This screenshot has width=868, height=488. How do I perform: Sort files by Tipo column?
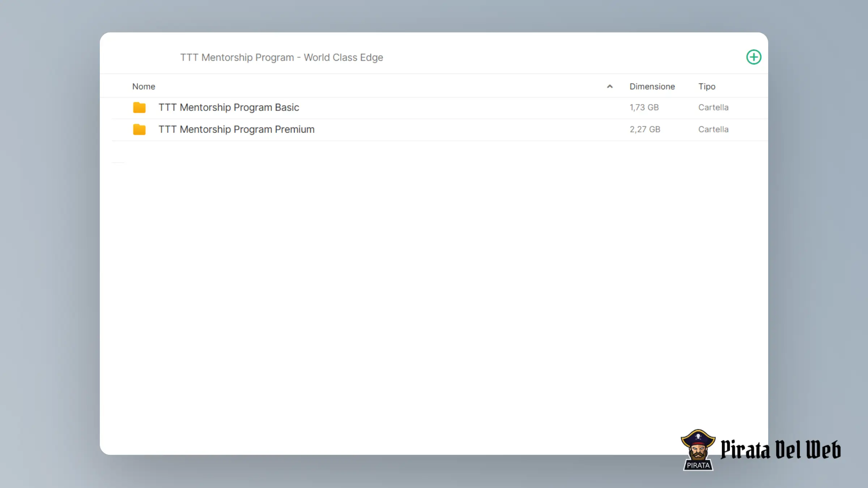(x=707, y=86)
